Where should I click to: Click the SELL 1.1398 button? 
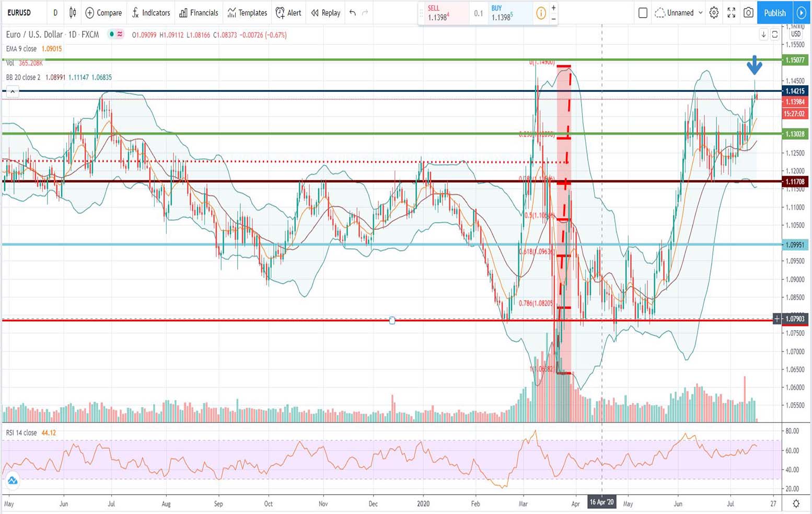(443, 13)
